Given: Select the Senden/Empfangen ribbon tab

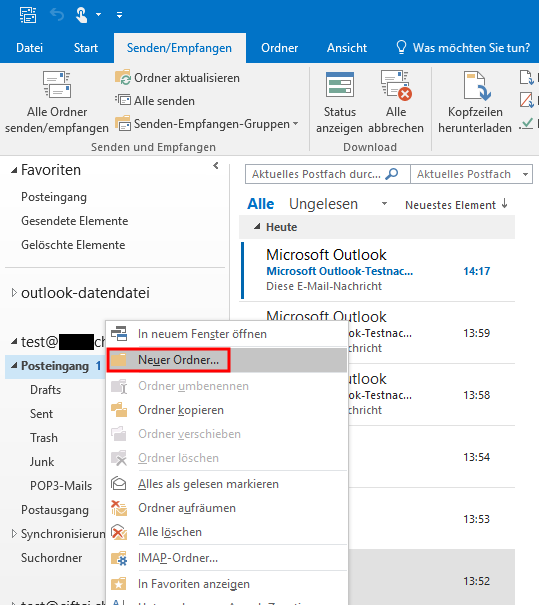Looking at the screenshot, I should pos(179,48).
